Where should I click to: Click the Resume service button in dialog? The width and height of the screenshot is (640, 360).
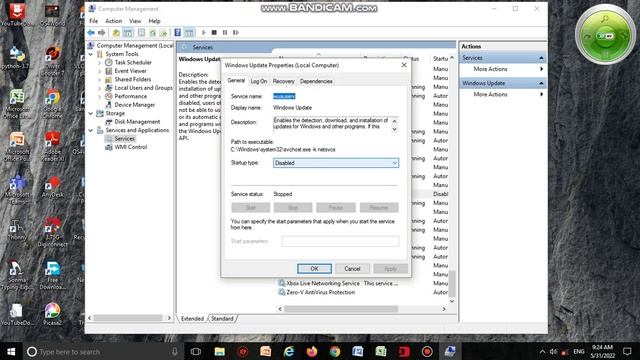[379, 208]
